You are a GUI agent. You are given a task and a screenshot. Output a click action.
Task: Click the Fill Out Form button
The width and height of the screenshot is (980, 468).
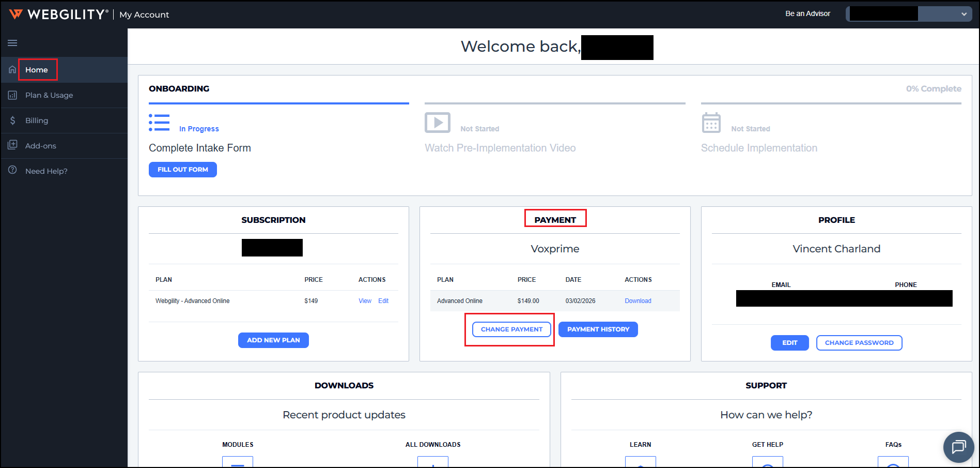tap(183, 170)
